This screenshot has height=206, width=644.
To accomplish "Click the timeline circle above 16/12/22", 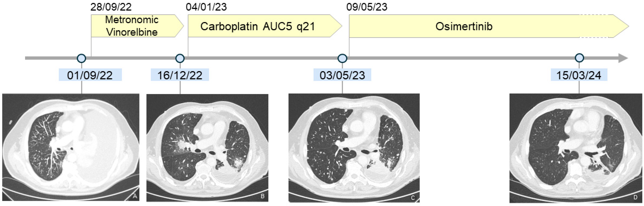I will pos(180,58).
